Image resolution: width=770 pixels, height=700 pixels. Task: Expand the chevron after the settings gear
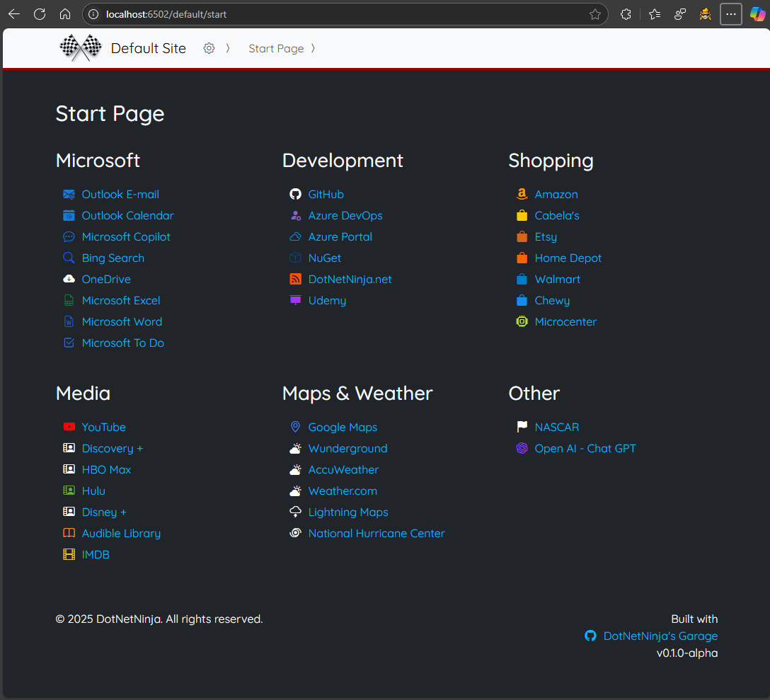(x=227, y=48)
